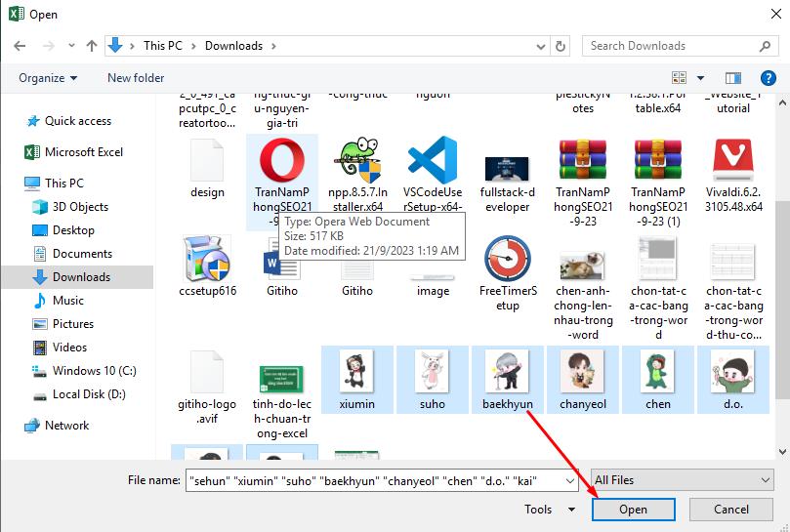Image resolution: width=790 pixels, height=532 pixels.
Task: Click the search magnifier icon
Action: tap(765, 46)
